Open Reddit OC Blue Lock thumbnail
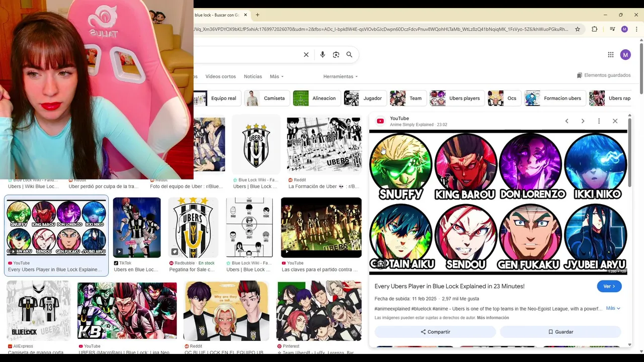644x362 pixels. click(226, 311)
